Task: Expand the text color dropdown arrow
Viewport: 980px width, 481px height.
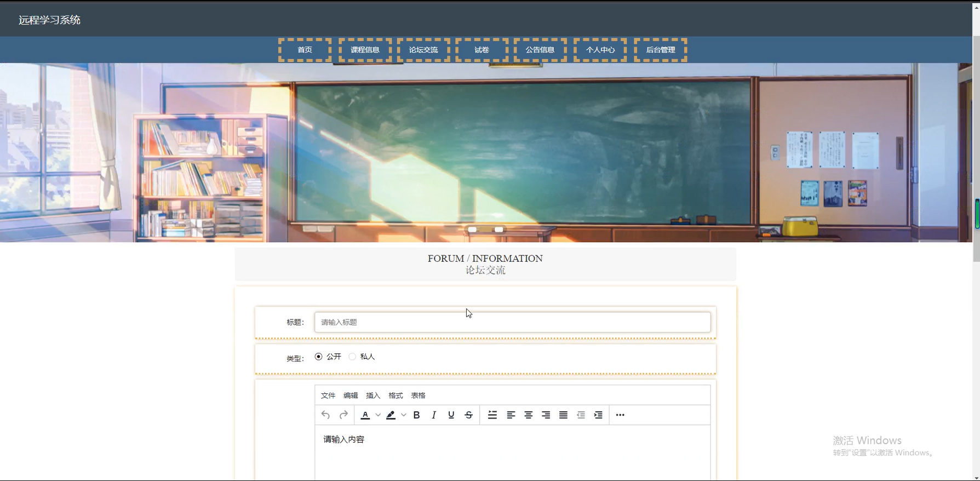Action: pyautogui.click(x=377, y=415)
